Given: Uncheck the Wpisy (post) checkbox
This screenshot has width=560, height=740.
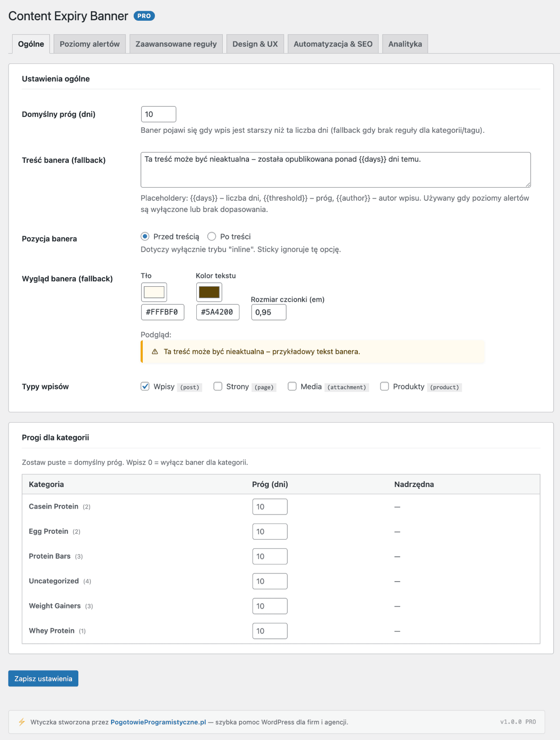Looking at the screenshot, I should (x=145, y=386).
